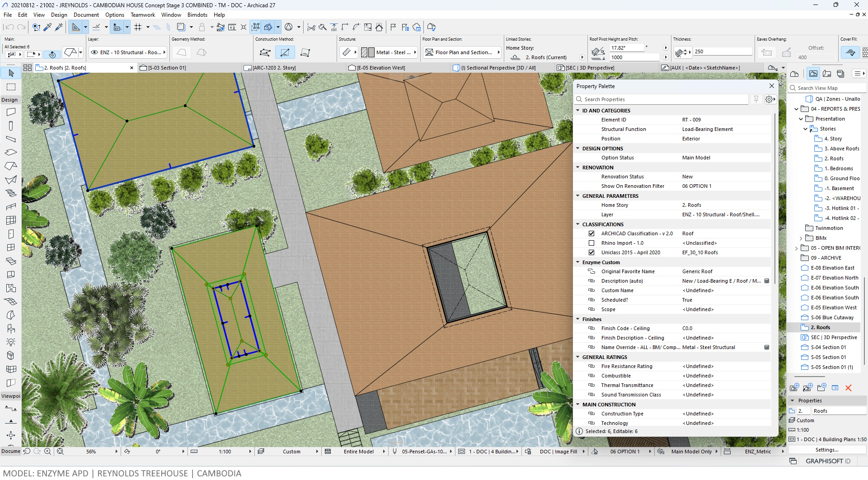Click the red delete view icon
Viewport: 868px width, 480px height.
[x=848, y=388]
